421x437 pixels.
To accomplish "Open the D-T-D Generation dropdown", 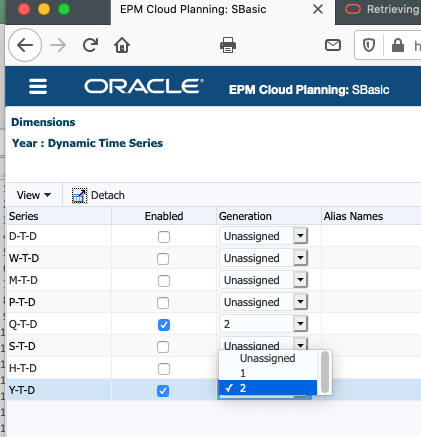I will pos(263,236).
